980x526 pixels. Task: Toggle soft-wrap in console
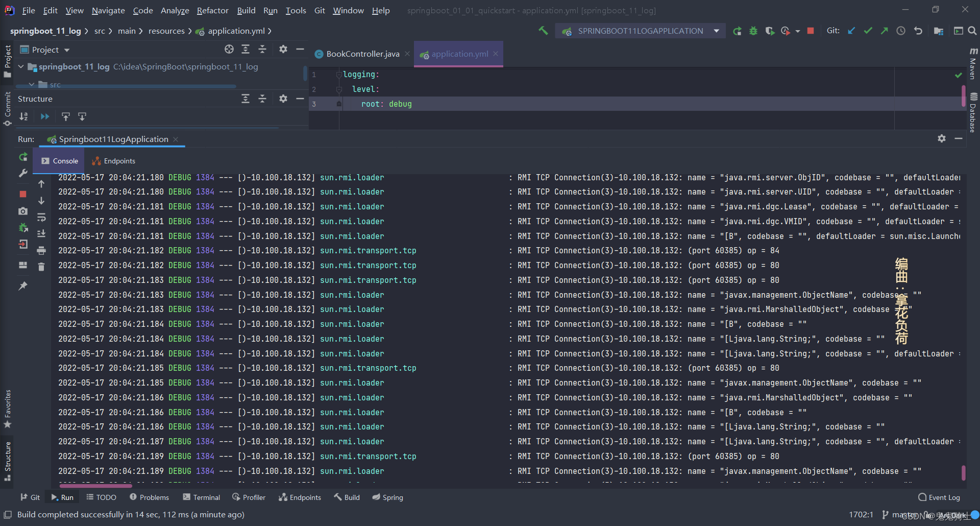point(41,218)
